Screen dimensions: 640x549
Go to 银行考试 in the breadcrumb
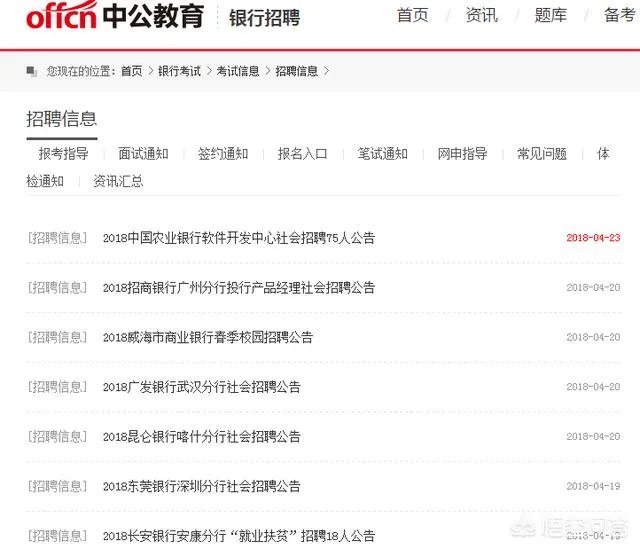click(x=179, y=71)
